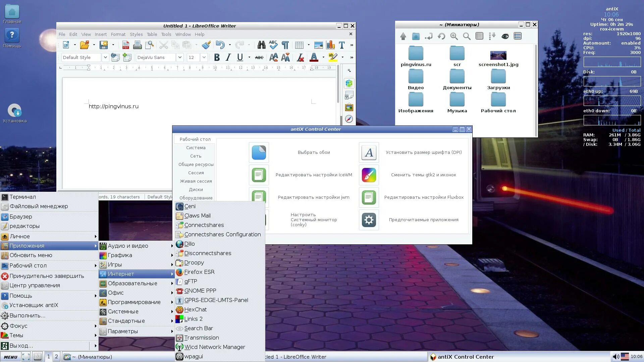Open the Format menu in Writer
The height and width of the screenshot is (362, 644).
pos(118,34)
